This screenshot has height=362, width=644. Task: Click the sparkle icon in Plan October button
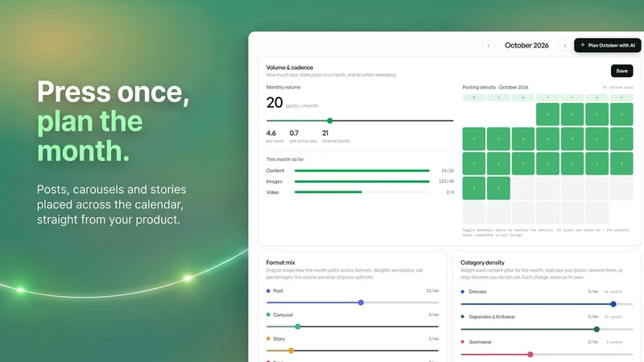point(582,45)
